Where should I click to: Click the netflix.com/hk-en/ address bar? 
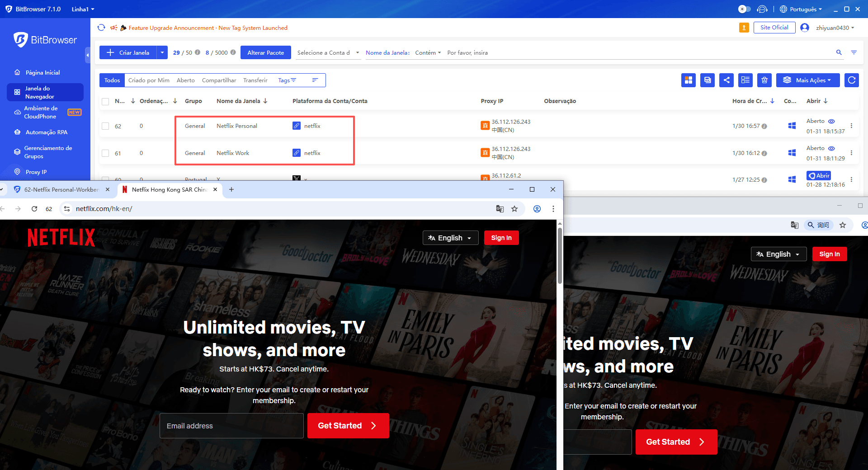(280, 209)
